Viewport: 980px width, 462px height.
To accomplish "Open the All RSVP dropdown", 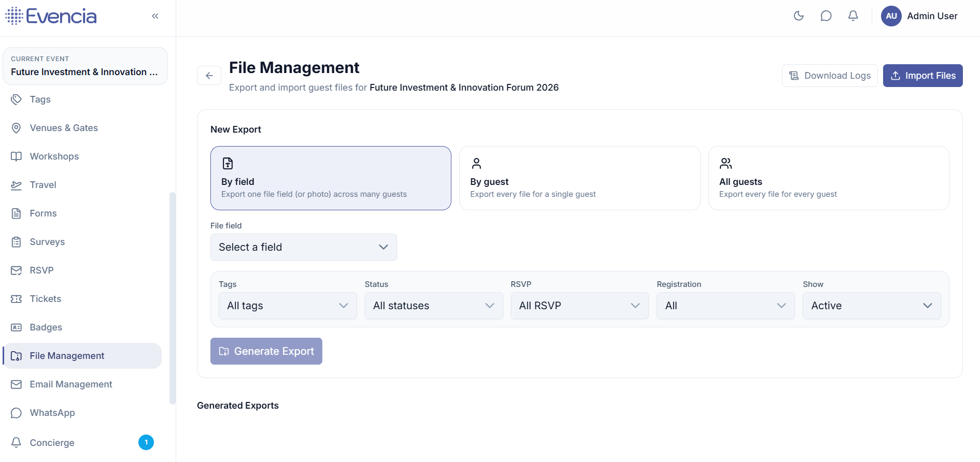I will point(579,306).
